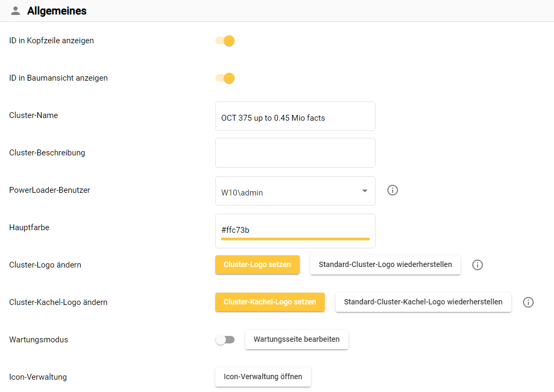
Task: Disable ID in Kopfzeile anzeigen toggle
Action: pos(225,41)
